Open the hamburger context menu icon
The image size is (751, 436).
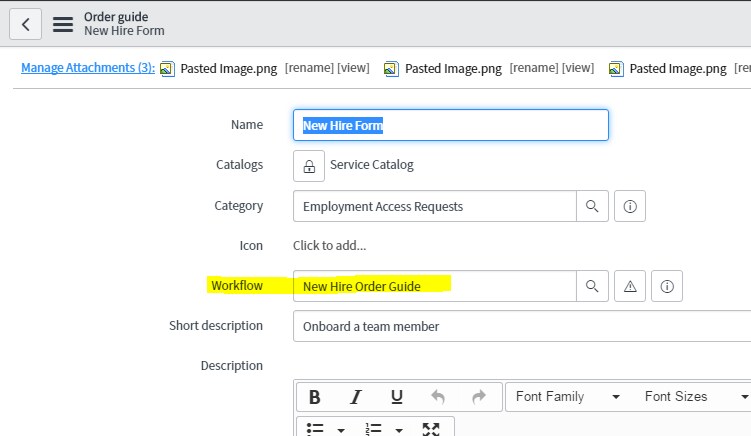coord(63,24)
